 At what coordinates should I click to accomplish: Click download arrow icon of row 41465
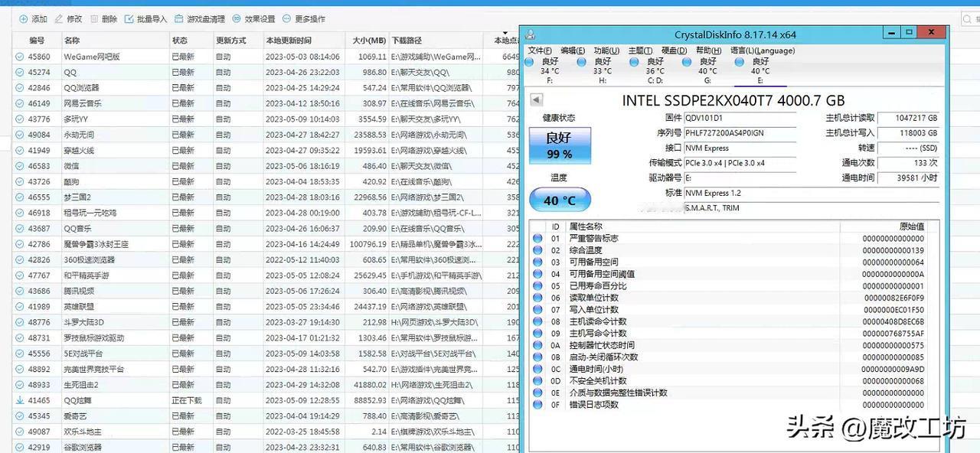(x=20, y=400)
